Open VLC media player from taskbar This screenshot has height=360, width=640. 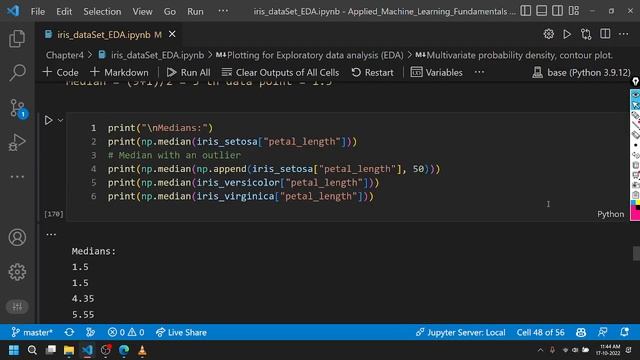coord(142,350)
